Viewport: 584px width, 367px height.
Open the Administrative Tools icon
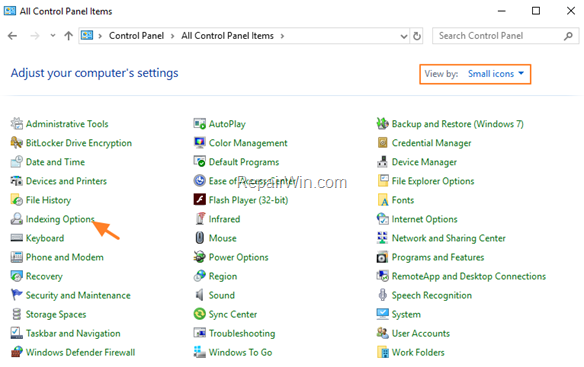click(x=16, y=123)
